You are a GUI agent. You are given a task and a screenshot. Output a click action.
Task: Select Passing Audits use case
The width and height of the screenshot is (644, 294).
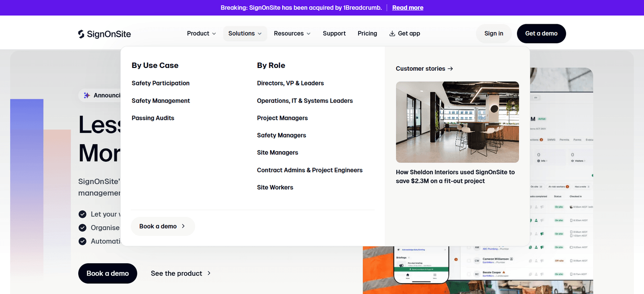click(x=153, y=118)
